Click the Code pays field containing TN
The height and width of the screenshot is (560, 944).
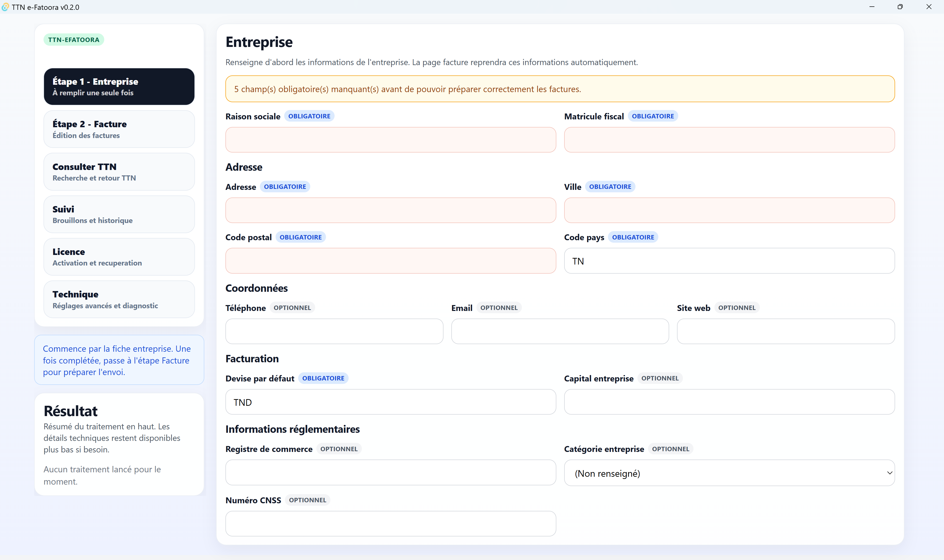pos(729,261)
